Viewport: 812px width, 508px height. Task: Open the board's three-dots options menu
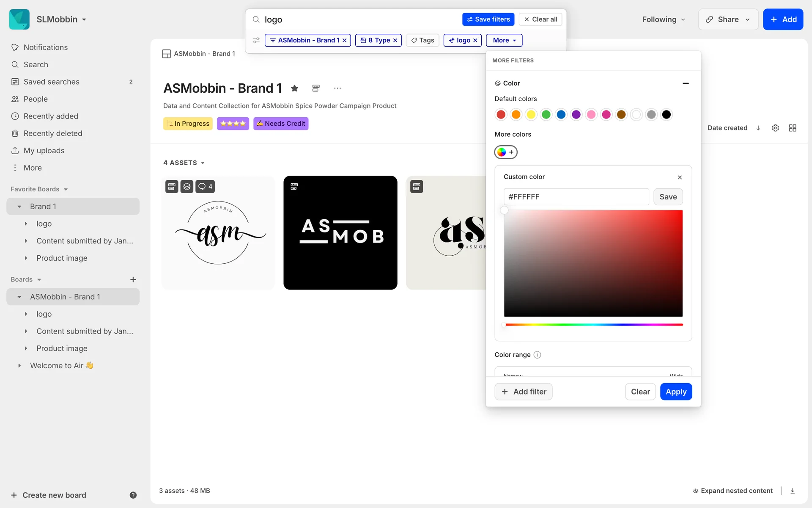(x=337, y=88)
